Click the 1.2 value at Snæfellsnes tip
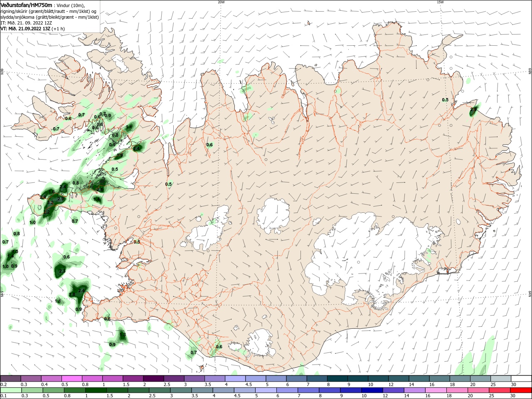The image size is (532, 399). 47,212
